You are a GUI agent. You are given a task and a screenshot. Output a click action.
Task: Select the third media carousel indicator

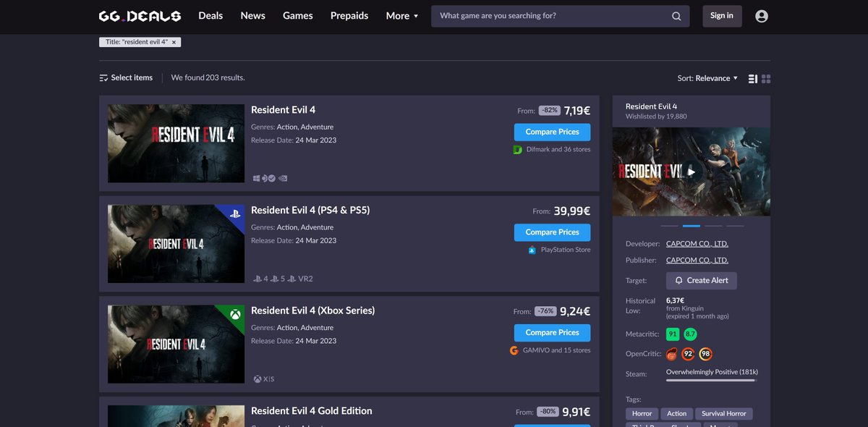[713, 226]
